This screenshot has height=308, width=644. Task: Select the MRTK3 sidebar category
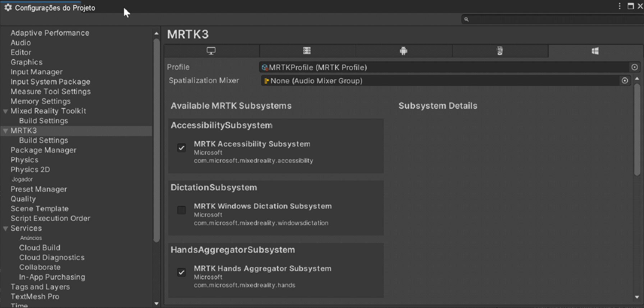click(24, 131)
